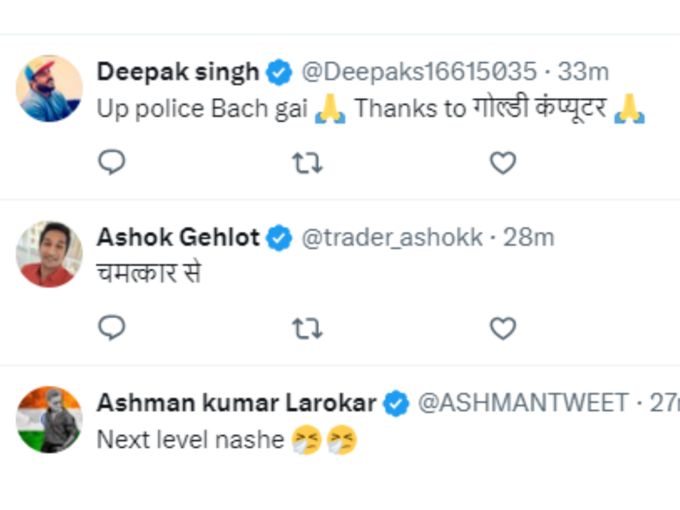The width and height of the screenshot is (680, 510).
Task: Open @ASHMANTWEET handle link
Action: point(523,403)
